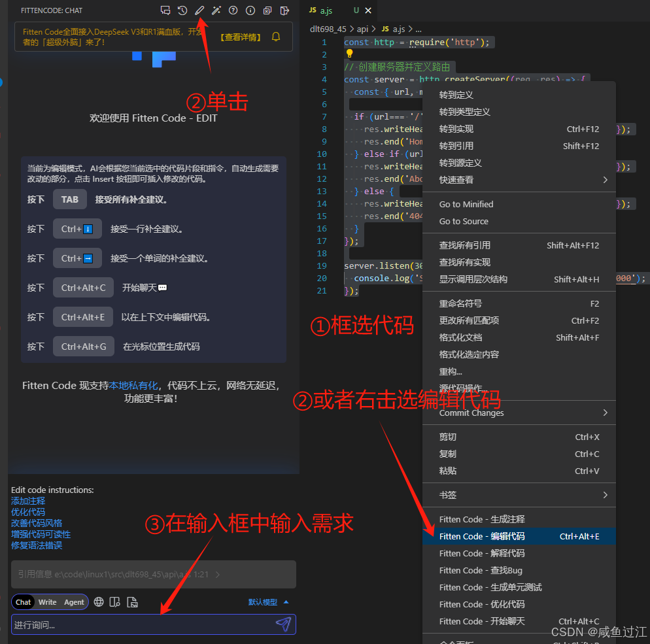The width and height of the screenshot is (650, 644).
Task: Click the info circle icon
Action: [250, 10]
